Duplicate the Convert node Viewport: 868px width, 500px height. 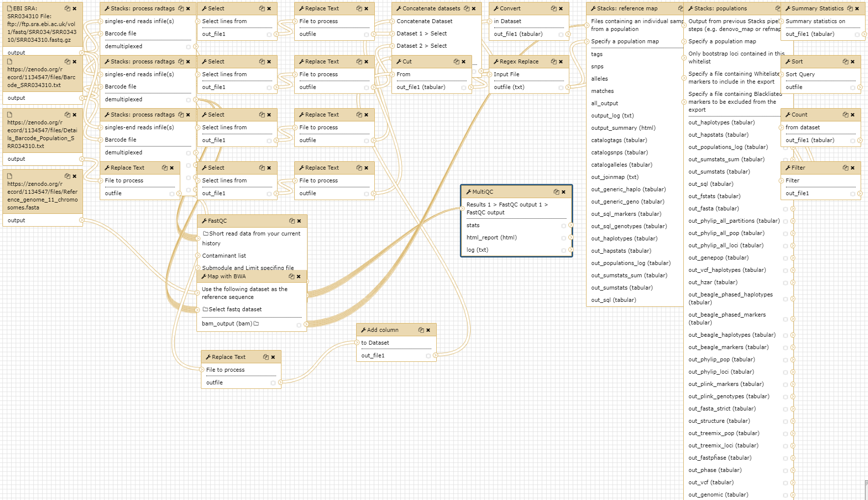[x=554, y=8]
